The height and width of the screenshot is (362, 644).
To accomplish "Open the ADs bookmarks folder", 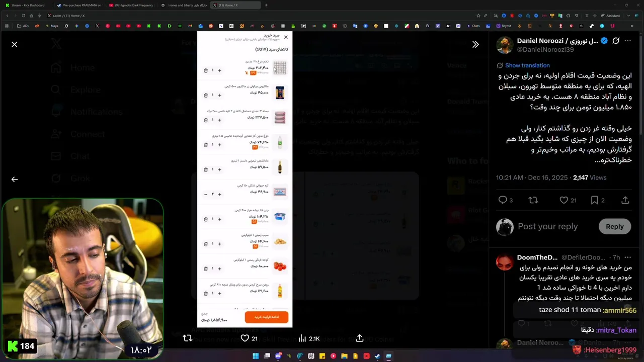I will (23, 26).
